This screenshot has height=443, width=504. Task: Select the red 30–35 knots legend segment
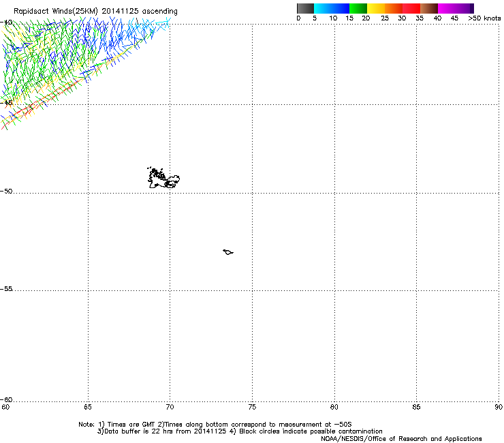point(411,8)
